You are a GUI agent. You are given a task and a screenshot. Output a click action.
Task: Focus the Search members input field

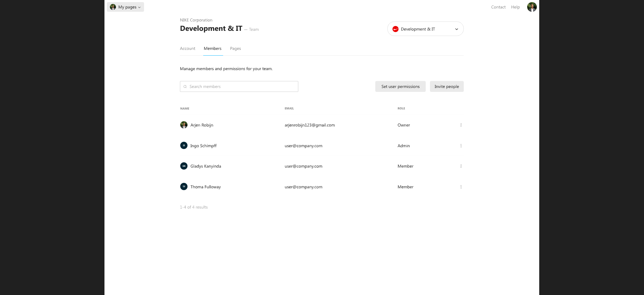239,86
